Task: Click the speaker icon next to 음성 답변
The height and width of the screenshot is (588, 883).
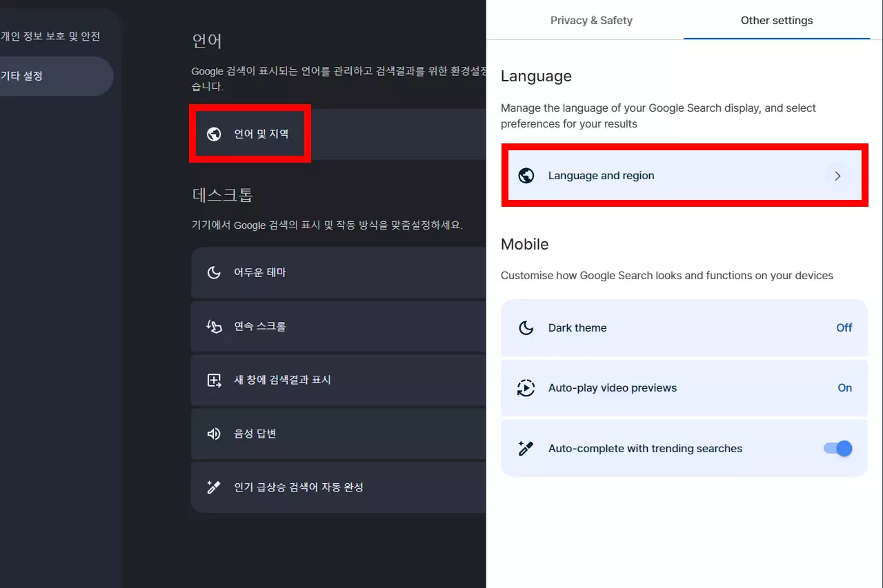Action: click(214, 434)
